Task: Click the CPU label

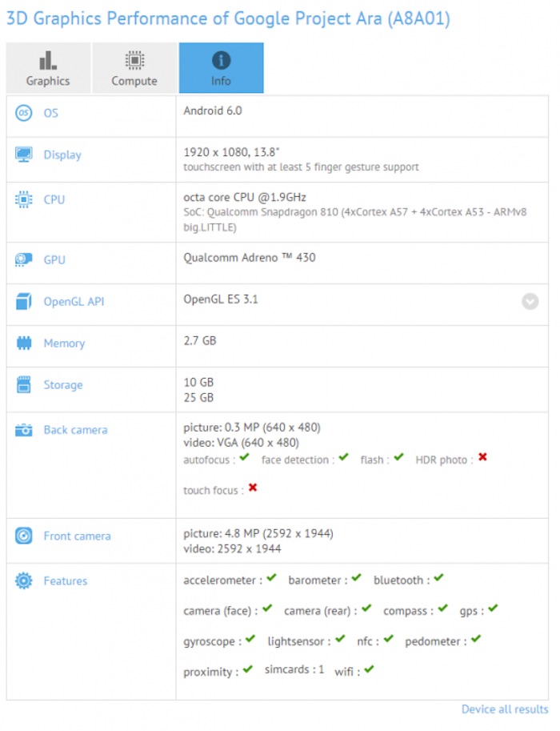Action: pyautogui.click(x=54, y=199)
